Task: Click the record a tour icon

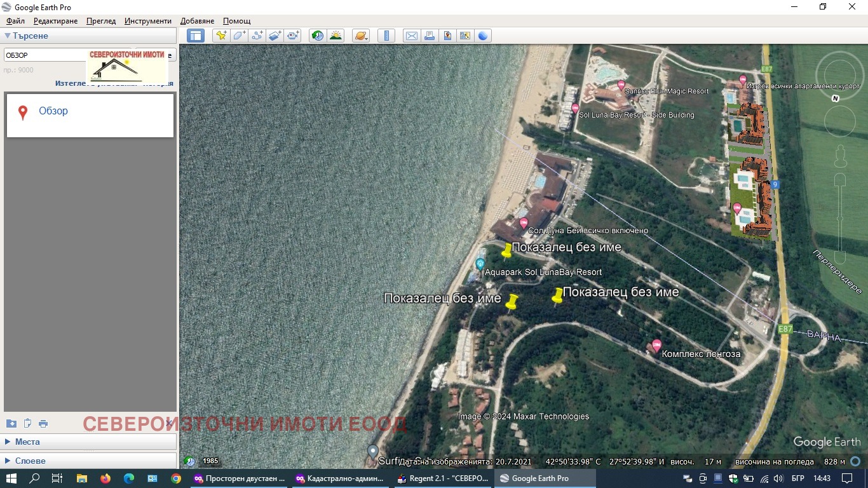Action: click(x=293, y=36)
